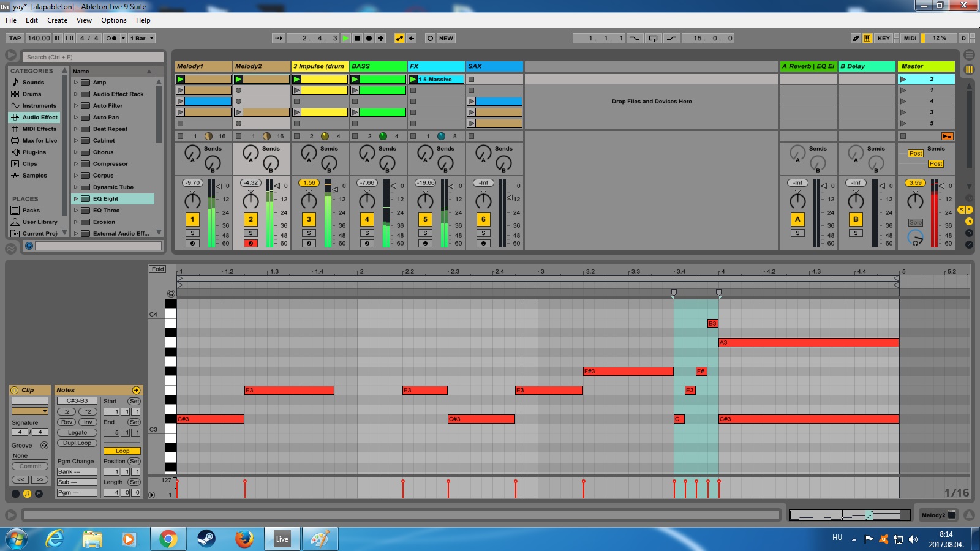
Task: Switch to Arrangement View selector icon
Action: pyautogui.click(x=969, y=55)
